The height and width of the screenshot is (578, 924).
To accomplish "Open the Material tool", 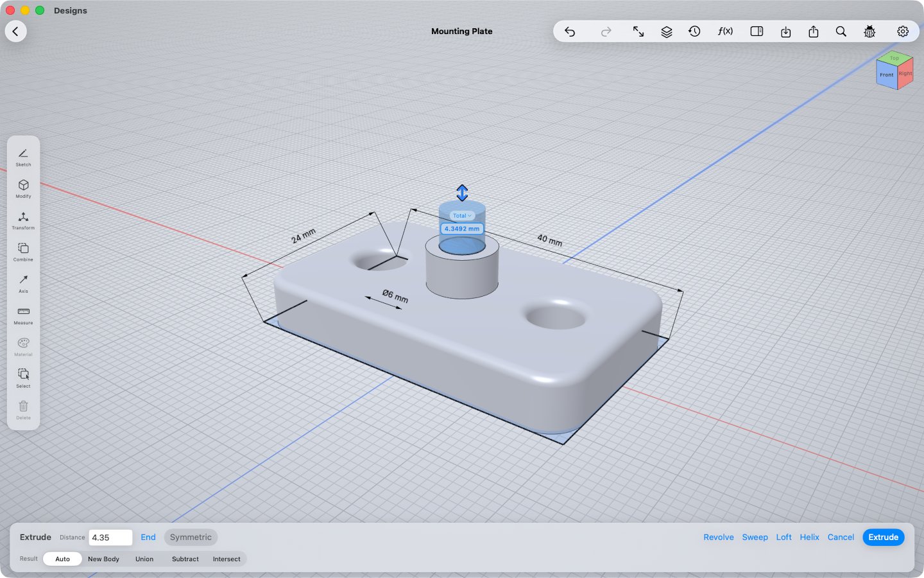I will coord(23,347).
